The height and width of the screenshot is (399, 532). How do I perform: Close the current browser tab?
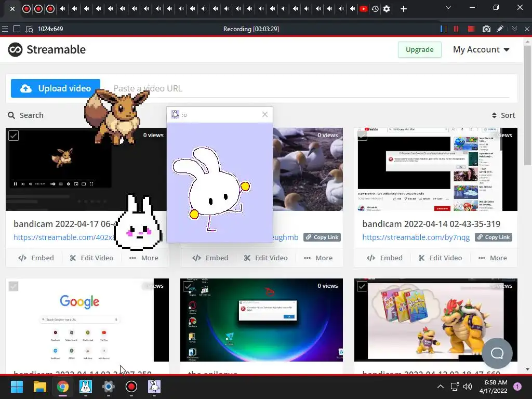coord(12,9)
